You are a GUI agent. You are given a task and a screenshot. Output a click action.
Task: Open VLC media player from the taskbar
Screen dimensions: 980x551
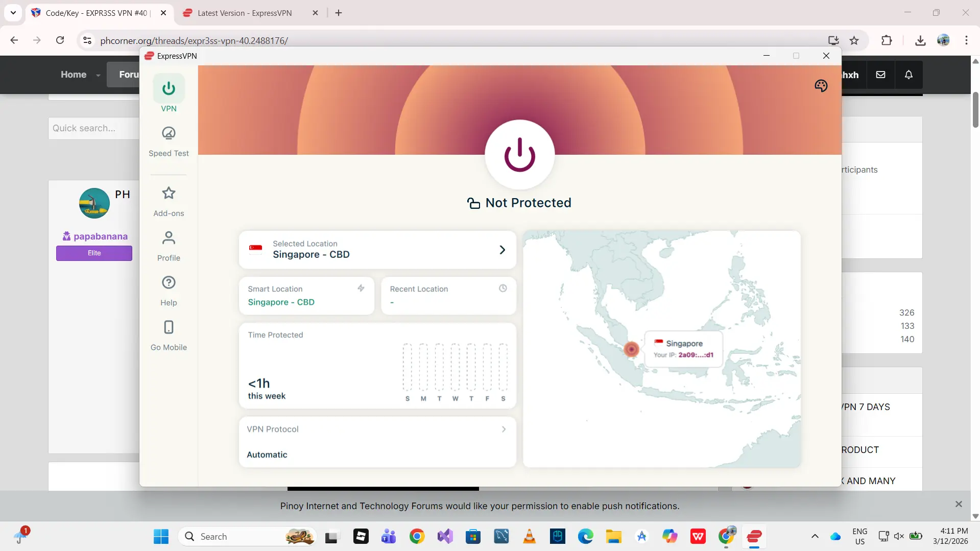click(529, 537)
